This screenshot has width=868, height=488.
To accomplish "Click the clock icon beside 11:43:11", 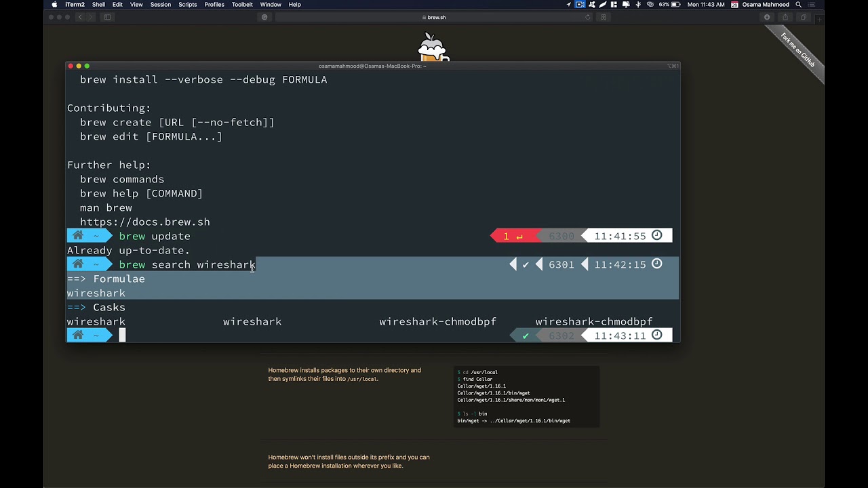I will pyautogui.click(x=656, y=335).
